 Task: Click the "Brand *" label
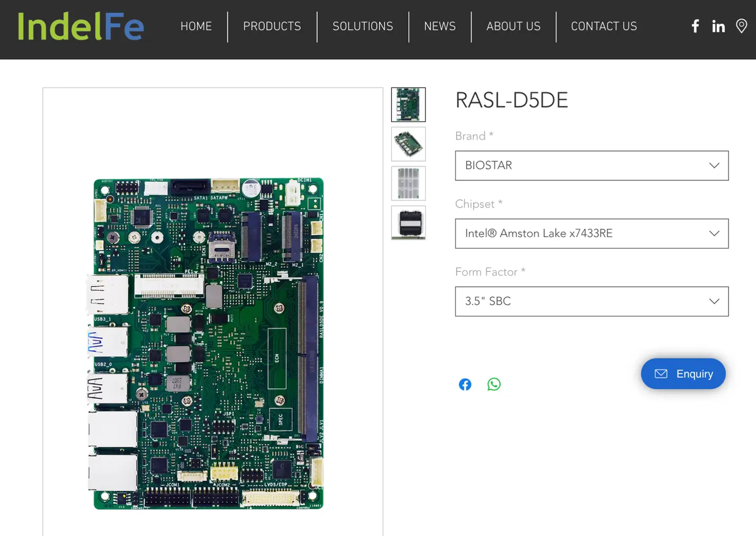[x=474, y=136]
